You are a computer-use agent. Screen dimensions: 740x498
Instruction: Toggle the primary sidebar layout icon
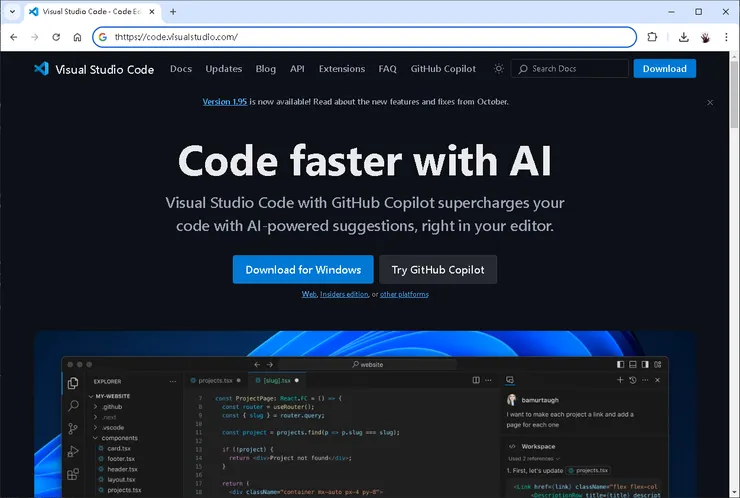[620, 364]
